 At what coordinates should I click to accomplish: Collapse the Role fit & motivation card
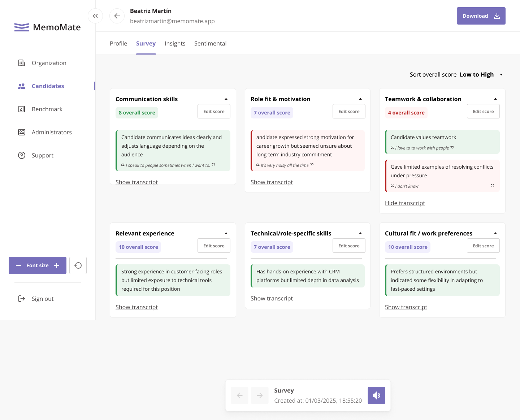point(360,99)
